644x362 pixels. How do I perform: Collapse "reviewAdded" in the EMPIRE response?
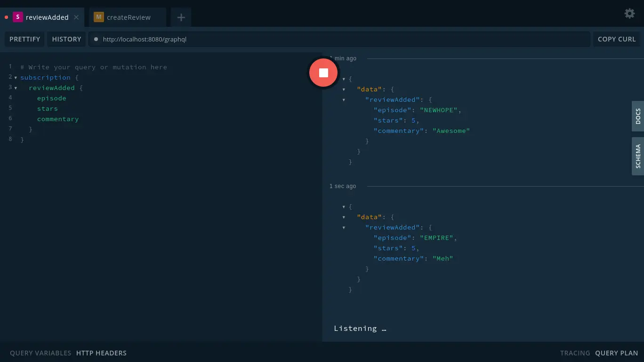point(344,228)
